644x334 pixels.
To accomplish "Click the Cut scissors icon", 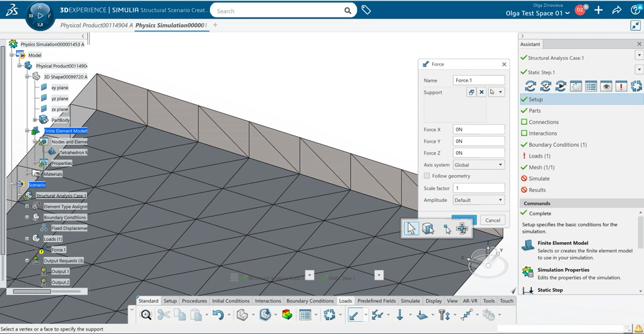I will [x=164, y=315].
